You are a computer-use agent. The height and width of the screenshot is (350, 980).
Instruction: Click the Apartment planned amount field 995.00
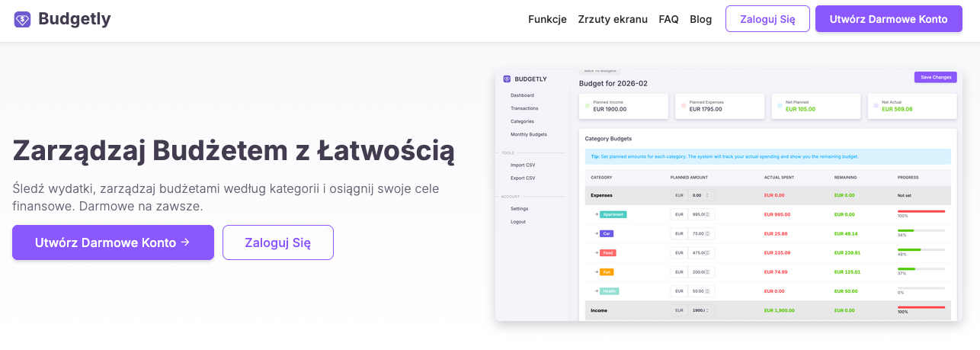coord(702,214)
